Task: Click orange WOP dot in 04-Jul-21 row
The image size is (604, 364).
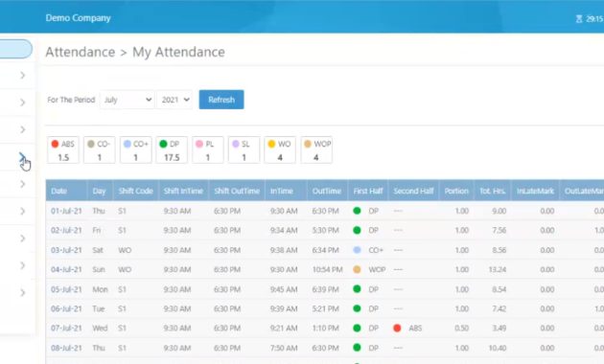Action: 357,269
